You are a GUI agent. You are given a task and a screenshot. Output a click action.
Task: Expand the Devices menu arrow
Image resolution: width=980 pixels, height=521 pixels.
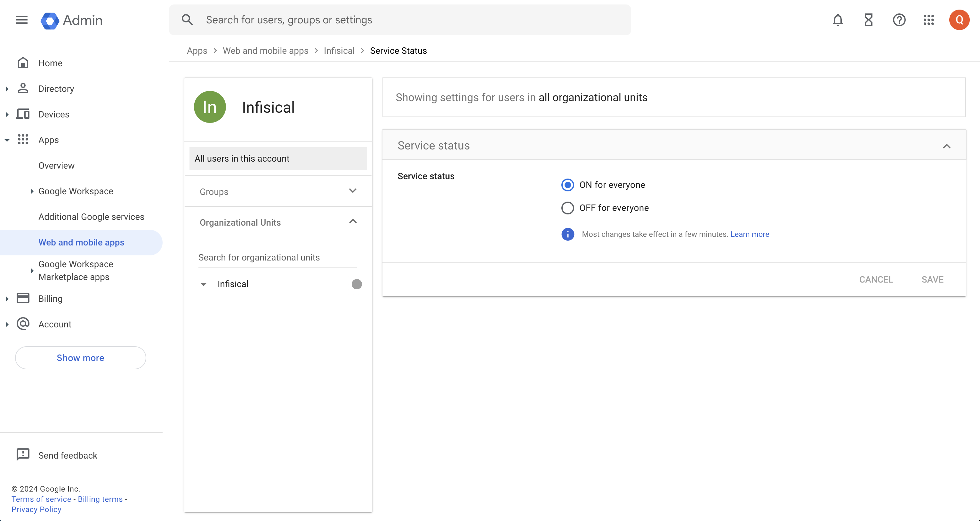[7, 115]
